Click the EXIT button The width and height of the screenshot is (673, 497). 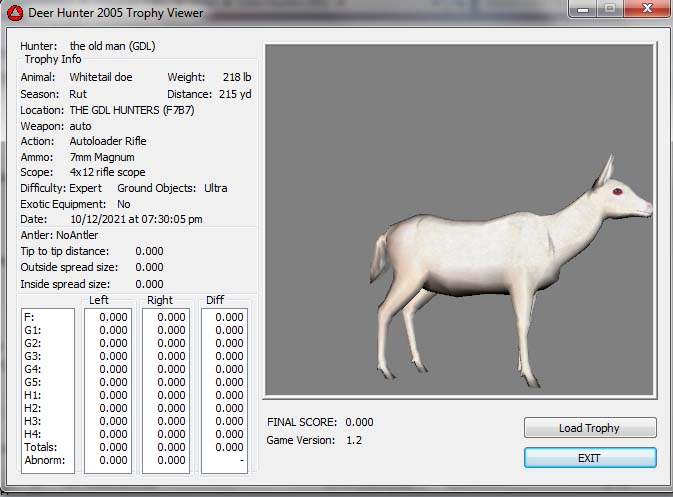click(x=590, y=457)
